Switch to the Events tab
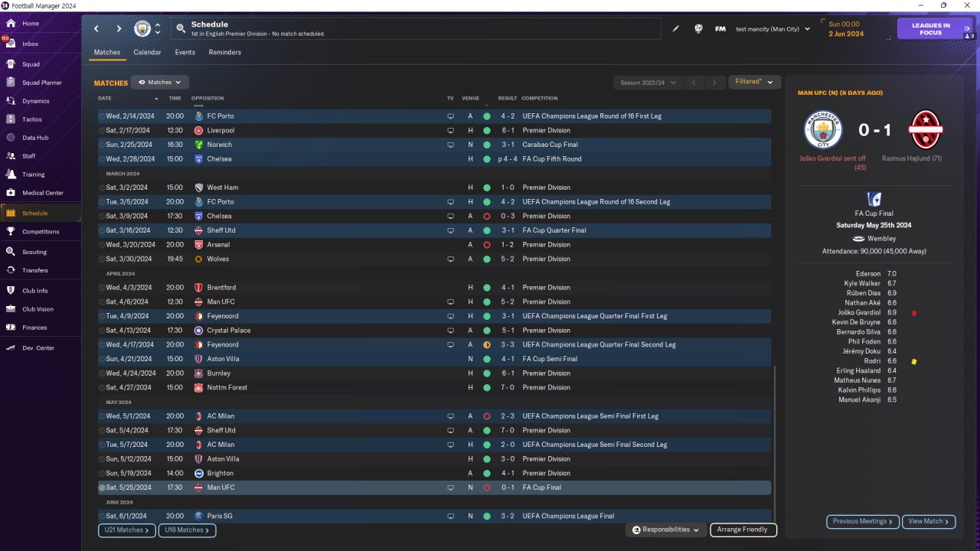980x551 pixels. coord(185,52)
